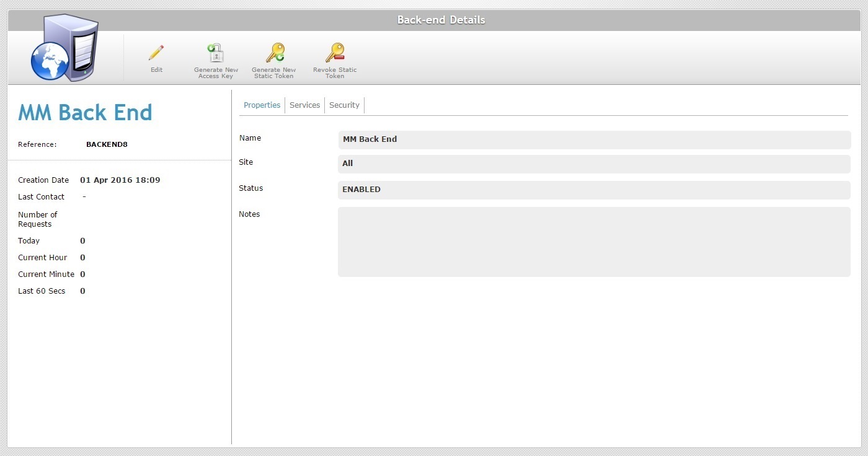This screenshot has width=868, height=456.
Task: Click the Number of Requests label
Action: (38, 219)
